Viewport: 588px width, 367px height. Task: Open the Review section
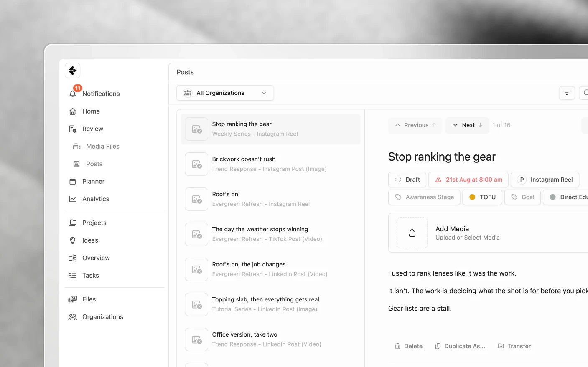click(x=92, y=129)
